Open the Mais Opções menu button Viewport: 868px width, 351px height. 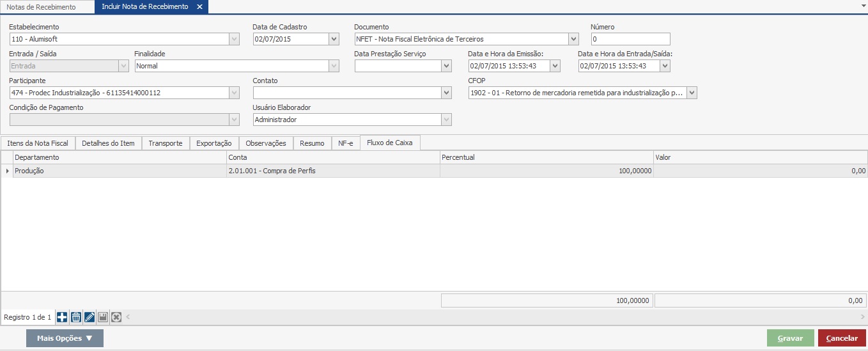[65, 338]
